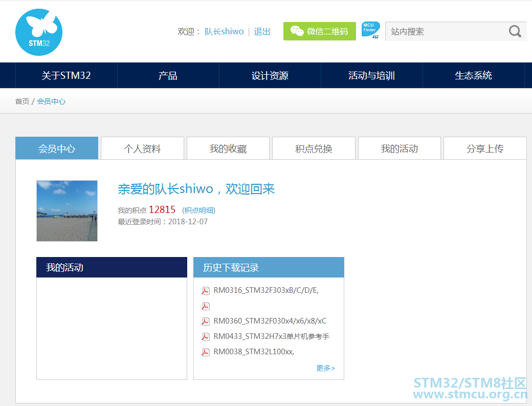The height and width of the screenshot is (406, 532).
Task: Switch to the 我的活动 tab
Action: (400, 148)
